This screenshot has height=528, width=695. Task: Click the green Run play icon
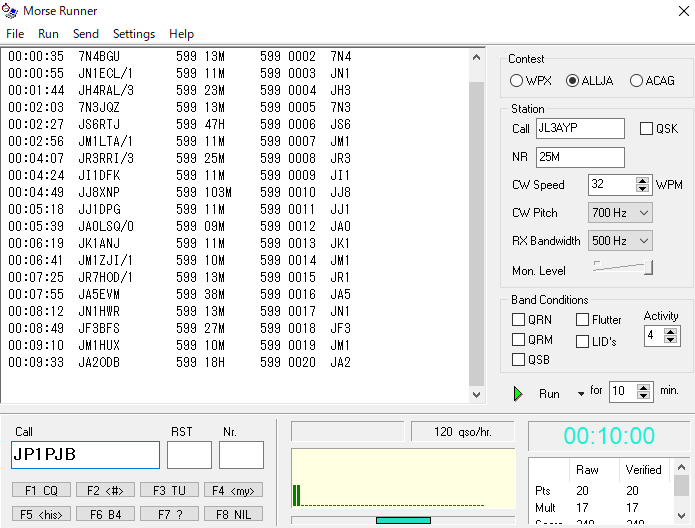coord(518,393)
